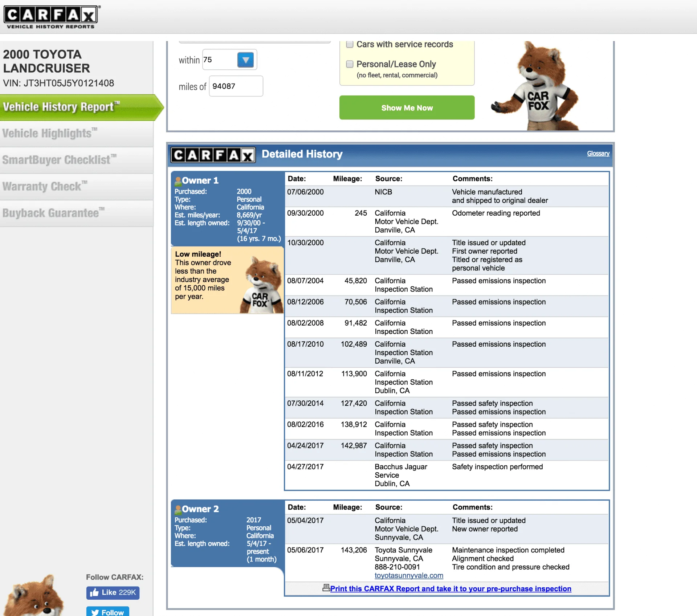The width and height of the screenshot is (697, 616).
Task: Click the Owner 2 heading
Action: point(200,509)
